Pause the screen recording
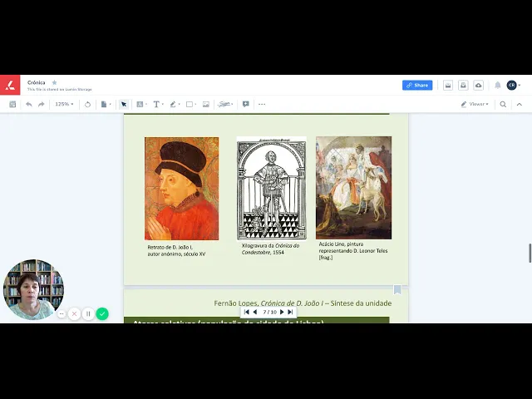The width and height of the screenshot is (532, 399). coord(88,314)
